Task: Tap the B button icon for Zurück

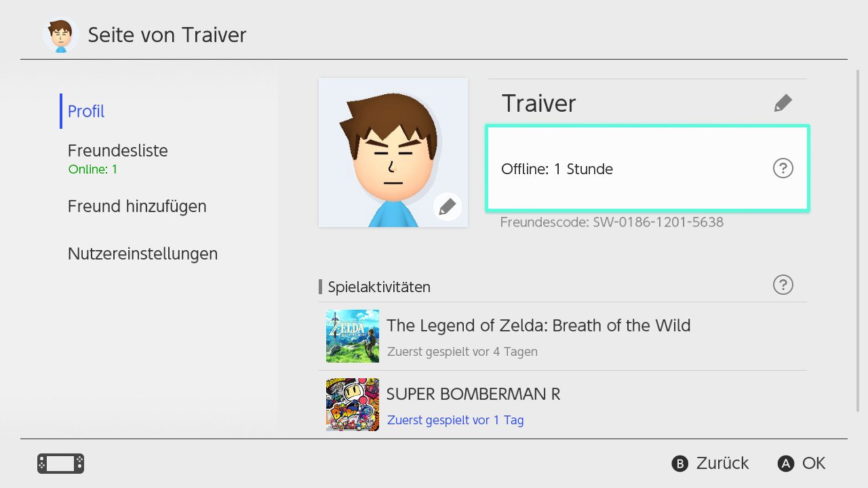Action: [679, 464]
